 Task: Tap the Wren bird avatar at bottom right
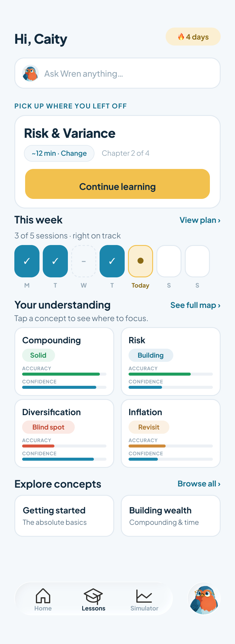click(x=204, y=599)
